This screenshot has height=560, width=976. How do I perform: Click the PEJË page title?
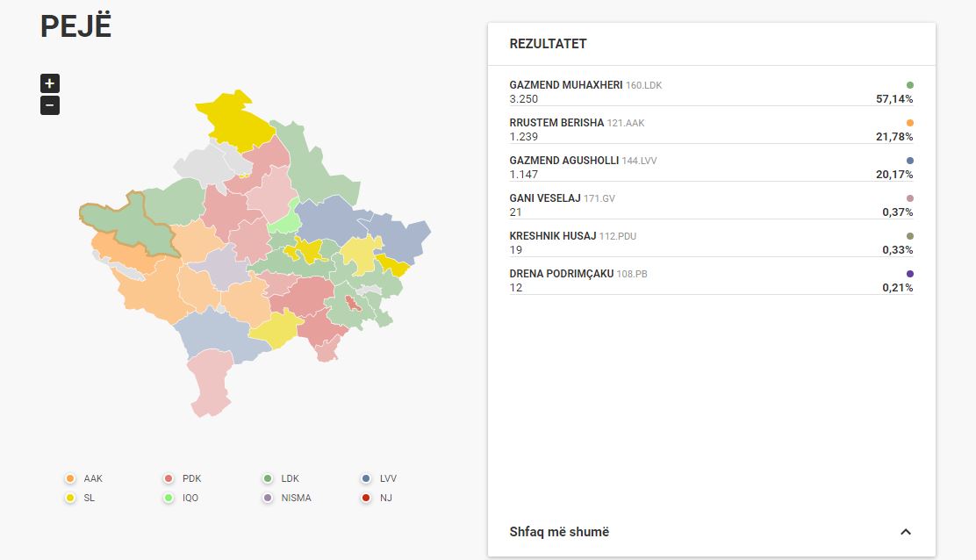[x=76, y=26]
